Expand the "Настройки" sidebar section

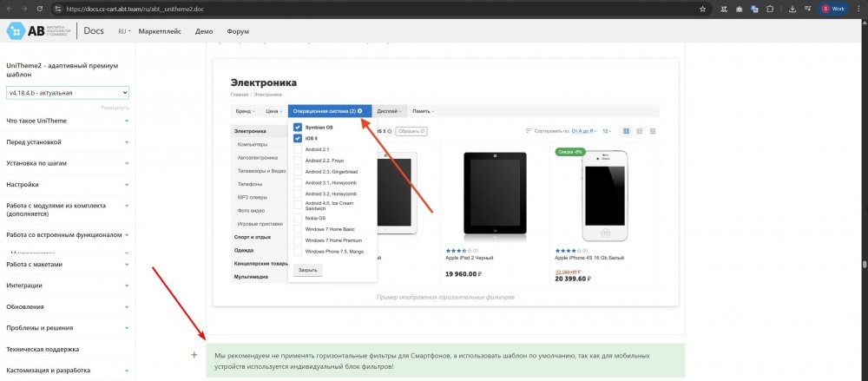click(x=67, y=185)
